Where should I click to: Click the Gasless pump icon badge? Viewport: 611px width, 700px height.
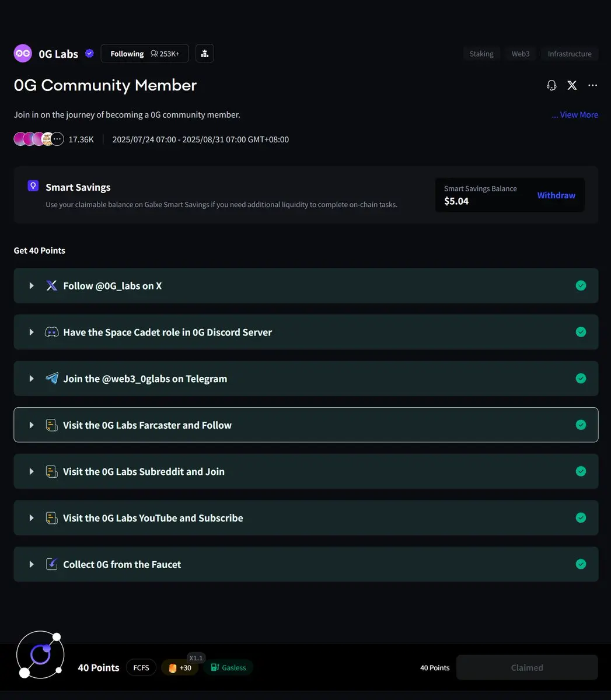(x=228, y=667)
